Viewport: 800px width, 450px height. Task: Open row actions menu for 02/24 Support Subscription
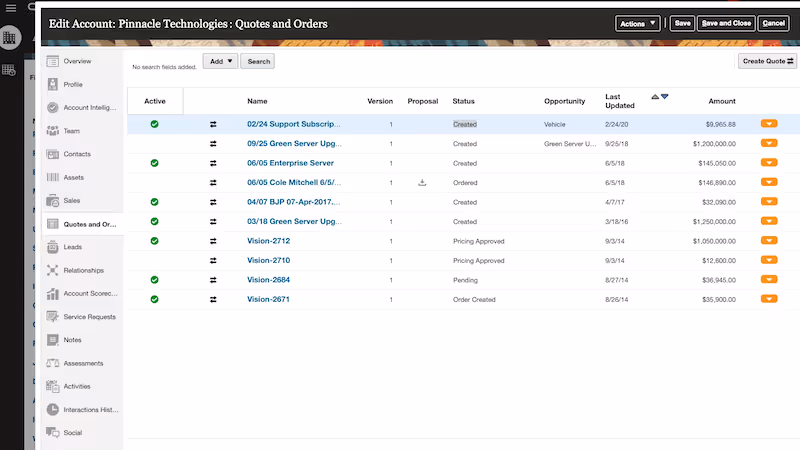769,123
